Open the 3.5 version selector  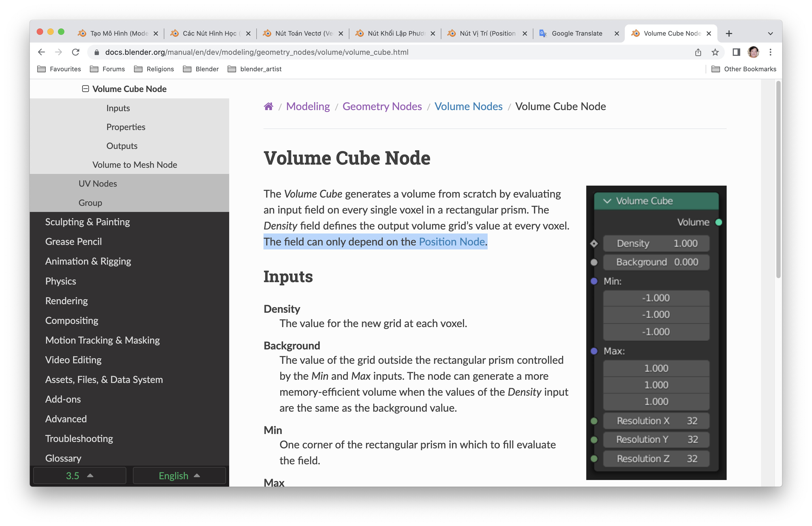(79, 475)
